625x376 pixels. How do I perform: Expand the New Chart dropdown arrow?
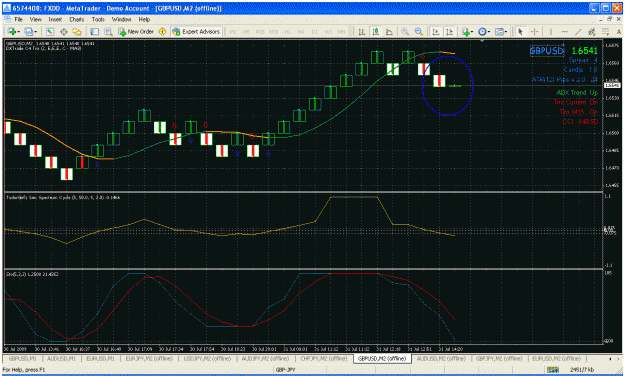[19, 31]
